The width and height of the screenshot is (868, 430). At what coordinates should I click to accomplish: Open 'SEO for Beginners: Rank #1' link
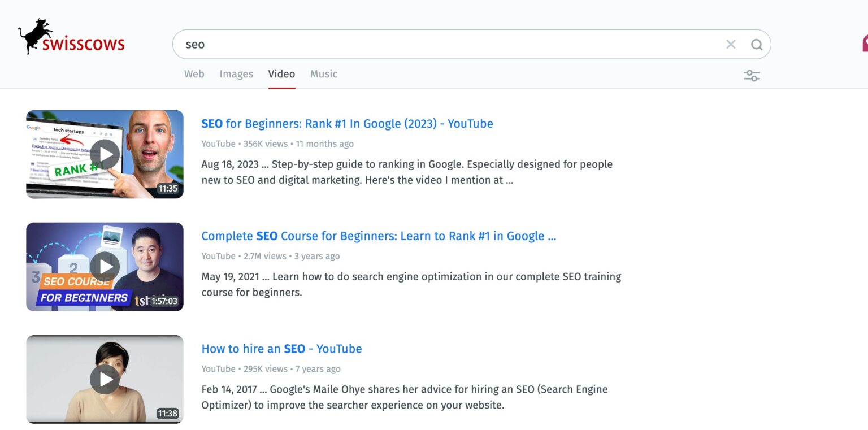[347, 124]
